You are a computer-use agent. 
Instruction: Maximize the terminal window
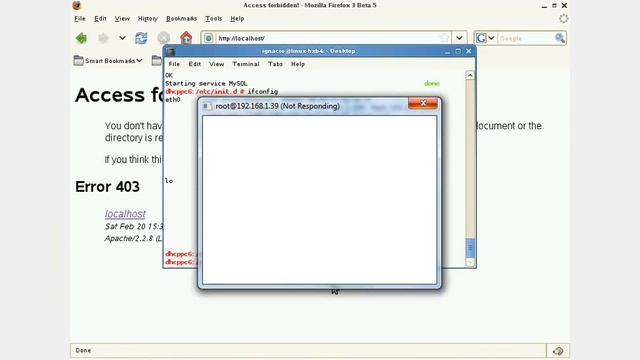(x=458, y=51)
